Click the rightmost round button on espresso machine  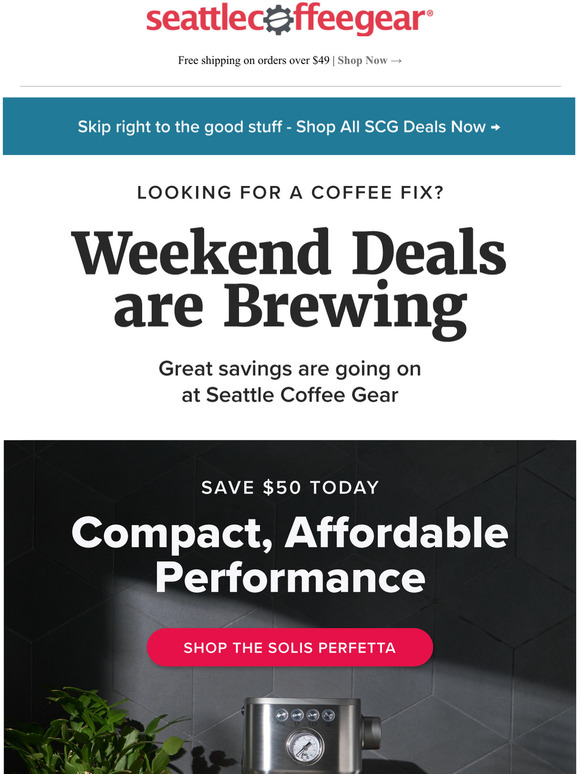tap(328, 715)
